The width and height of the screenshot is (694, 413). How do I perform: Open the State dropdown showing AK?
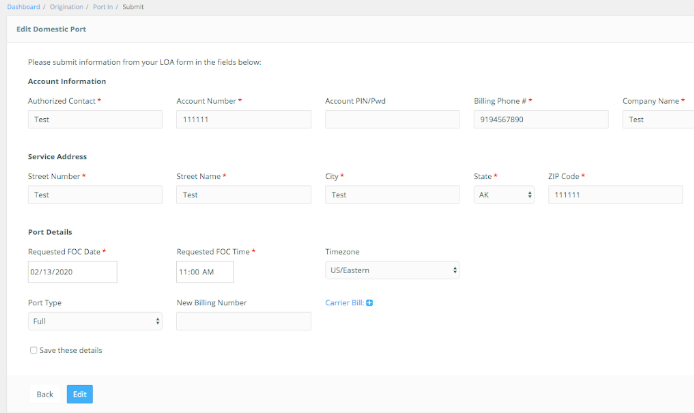click(x=504, y=195)
